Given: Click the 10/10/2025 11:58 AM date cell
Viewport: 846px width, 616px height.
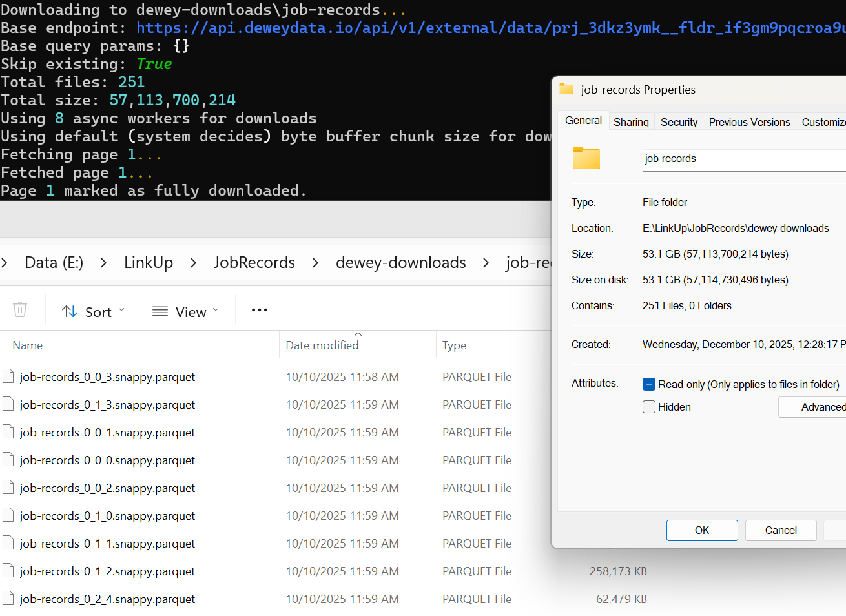Looking at the screenshot, I should pos(342,377).
